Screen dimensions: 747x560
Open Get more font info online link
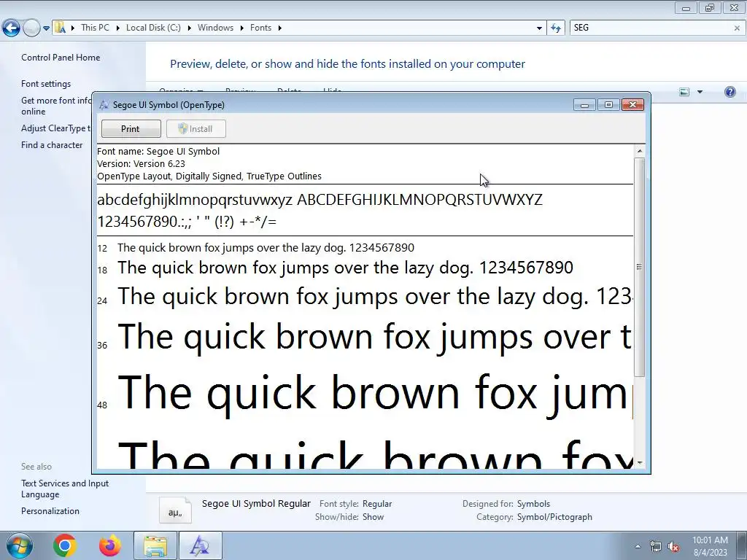(56, 106)
